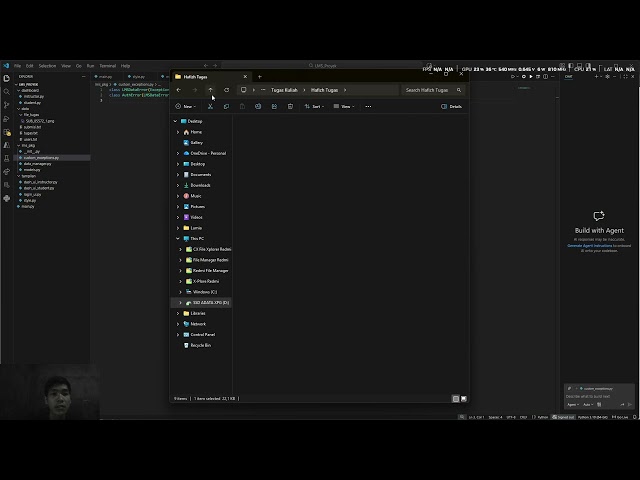Open VS Code Run and Debug view

(7, 119)
